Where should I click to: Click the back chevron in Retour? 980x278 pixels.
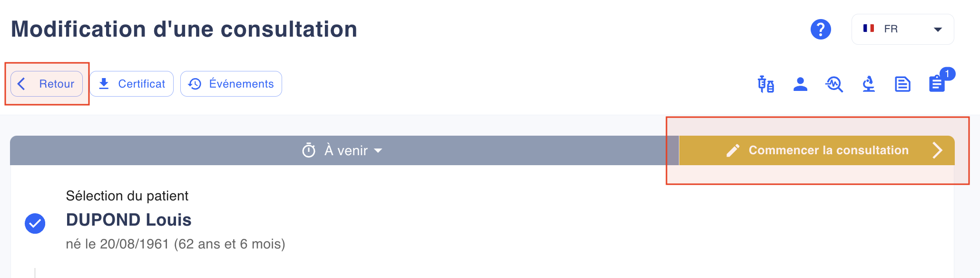point(21,84)
